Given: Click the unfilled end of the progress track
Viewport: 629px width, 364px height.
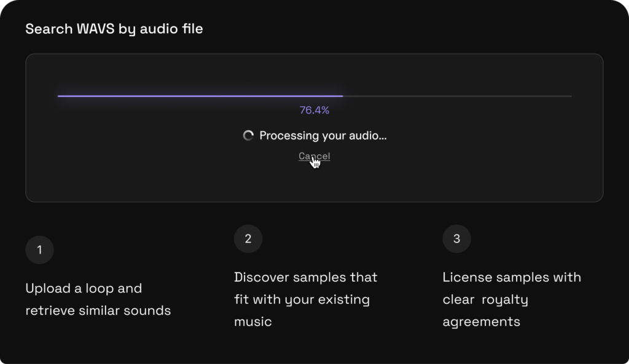Looking at the screenshot, I should click(461, 96).
